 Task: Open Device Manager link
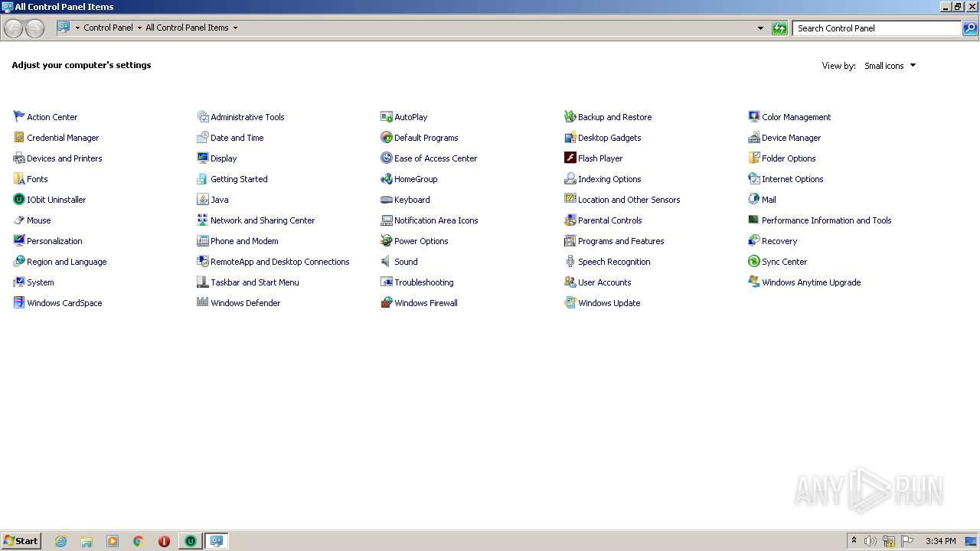(x=791, y=138)
